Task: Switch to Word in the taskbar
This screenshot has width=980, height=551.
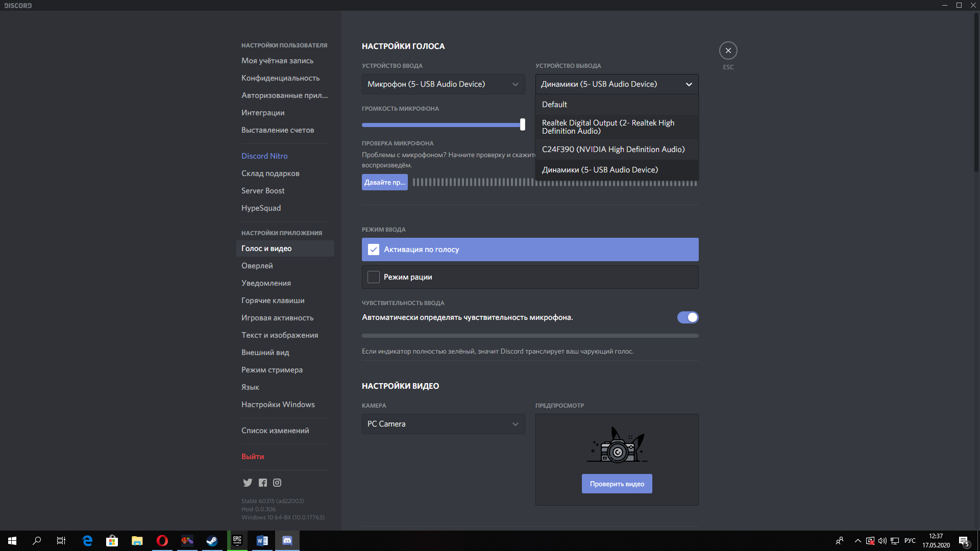Action: coord(262,541)
